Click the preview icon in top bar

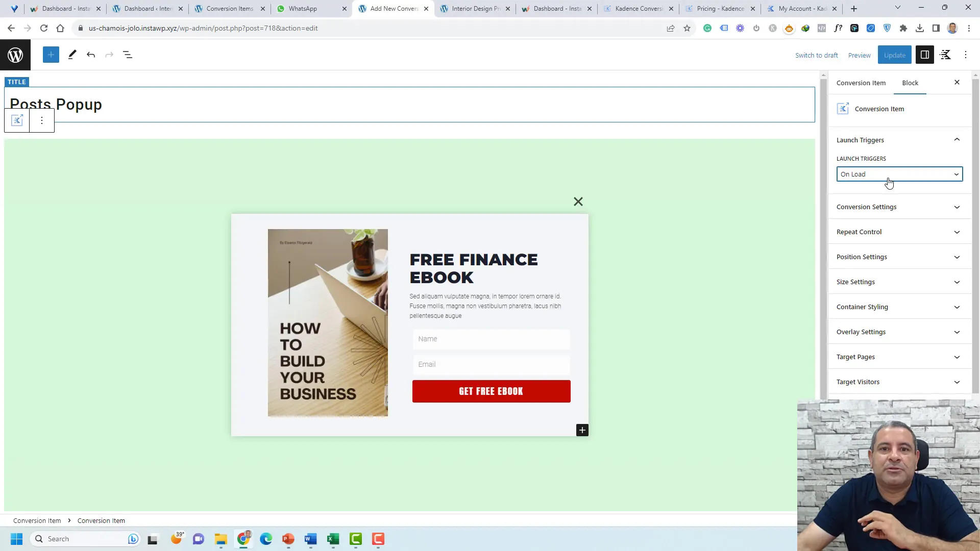[860, 55]
